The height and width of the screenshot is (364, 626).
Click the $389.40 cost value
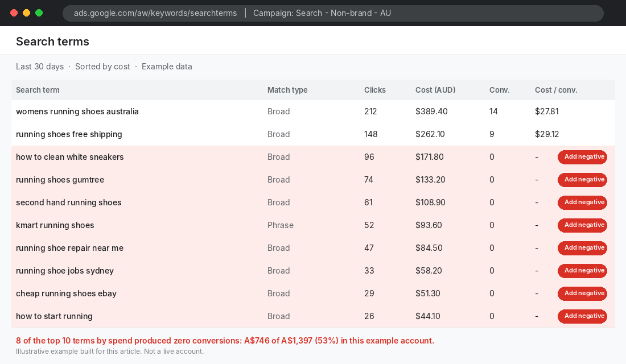(x=431, y=111)
